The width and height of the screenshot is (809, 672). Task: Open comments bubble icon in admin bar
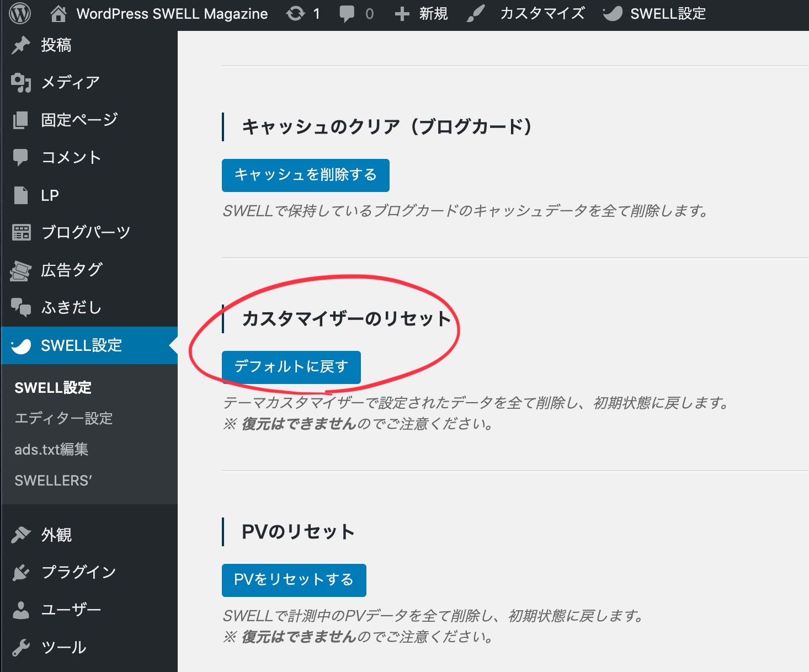(x=347, y=14)
